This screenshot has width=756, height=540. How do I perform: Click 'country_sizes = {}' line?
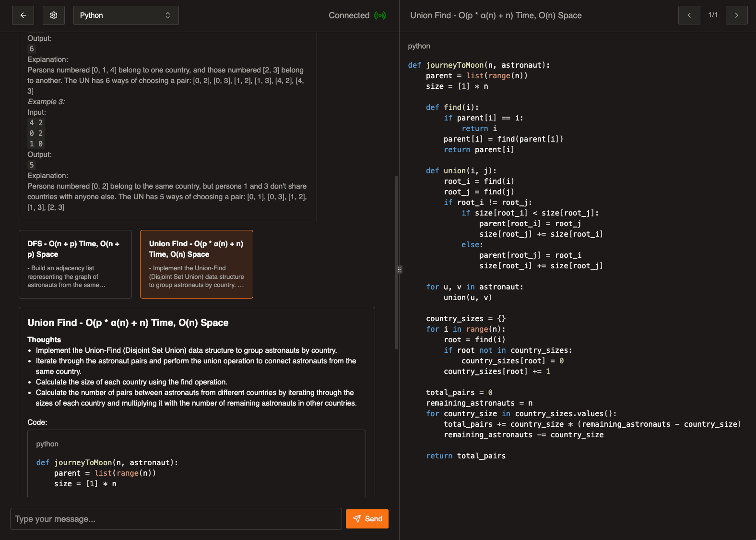click(x=466, y=319)
